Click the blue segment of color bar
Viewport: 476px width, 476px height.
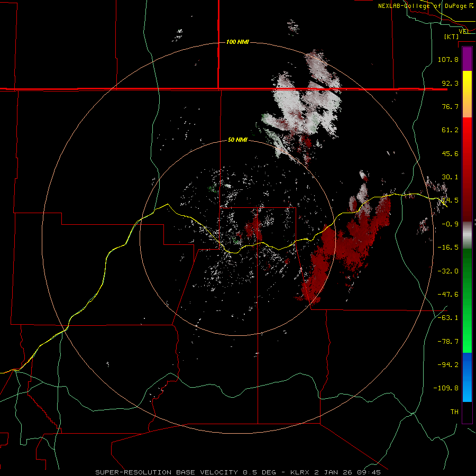click(467, 377)
